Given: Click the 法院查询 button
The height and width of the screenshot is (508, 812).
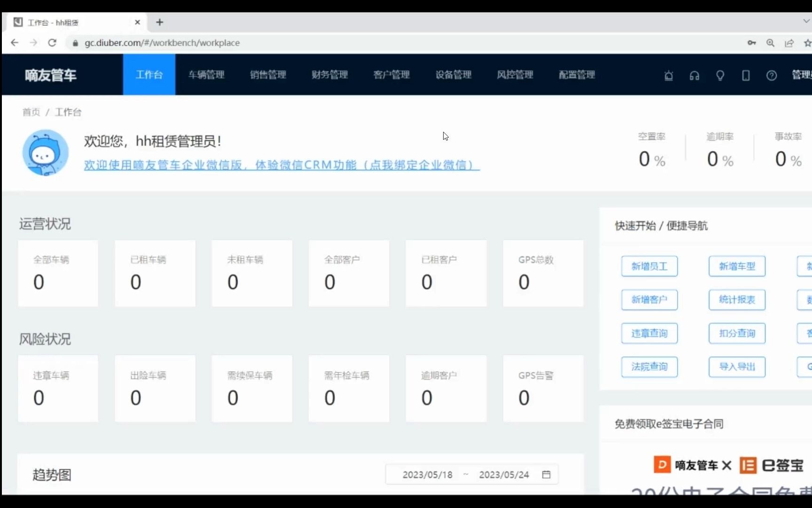Looking at the screenshot, I should pos(649,366).
